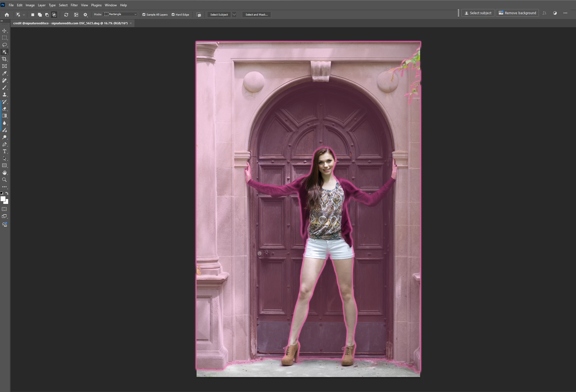Select the Lasso tool
Viewport: 576px width, 392px height.
click(4, 45)
